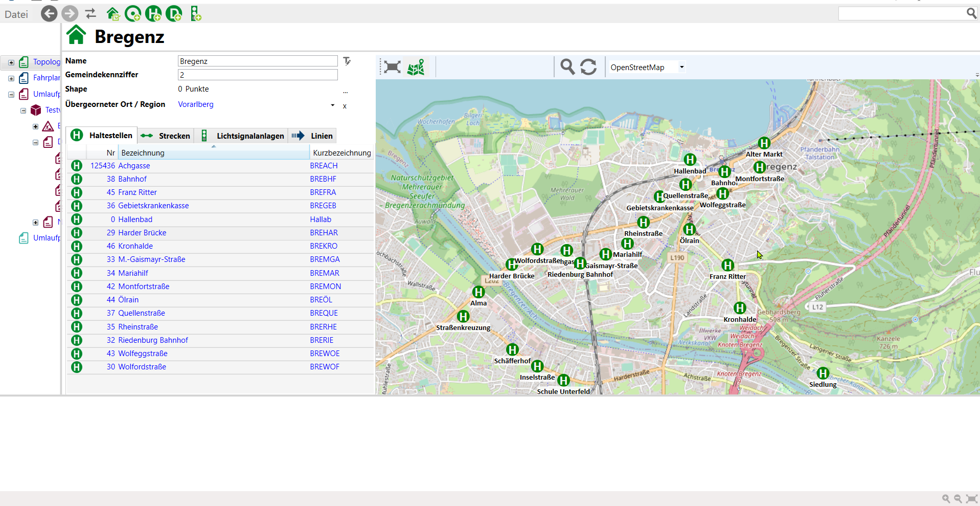Screen dimensions: 980x506
Task: Click the swap arrows toolbar icon
Action: 90,14
